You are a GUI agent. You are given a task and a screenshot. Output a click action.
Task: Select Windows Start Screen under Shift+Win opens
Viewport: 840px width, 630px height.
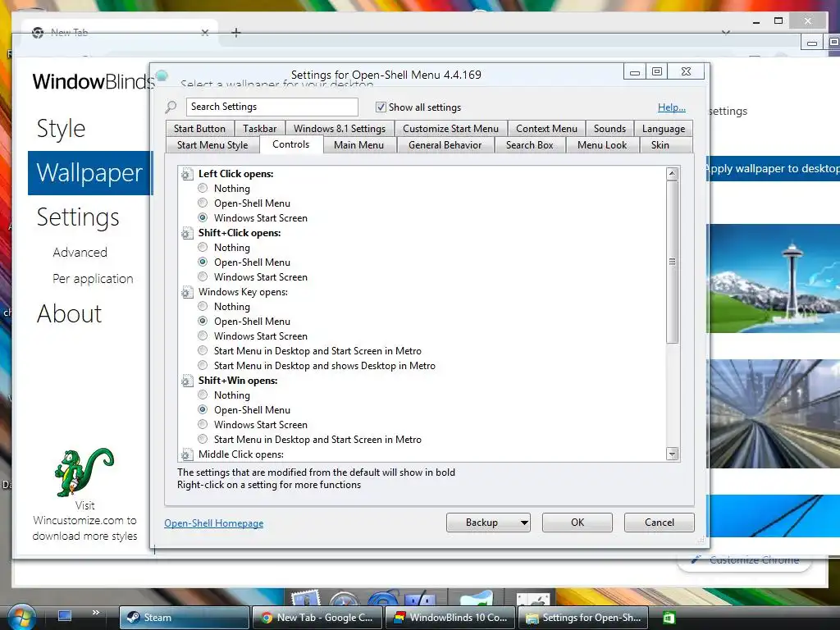tap(203, 424)
